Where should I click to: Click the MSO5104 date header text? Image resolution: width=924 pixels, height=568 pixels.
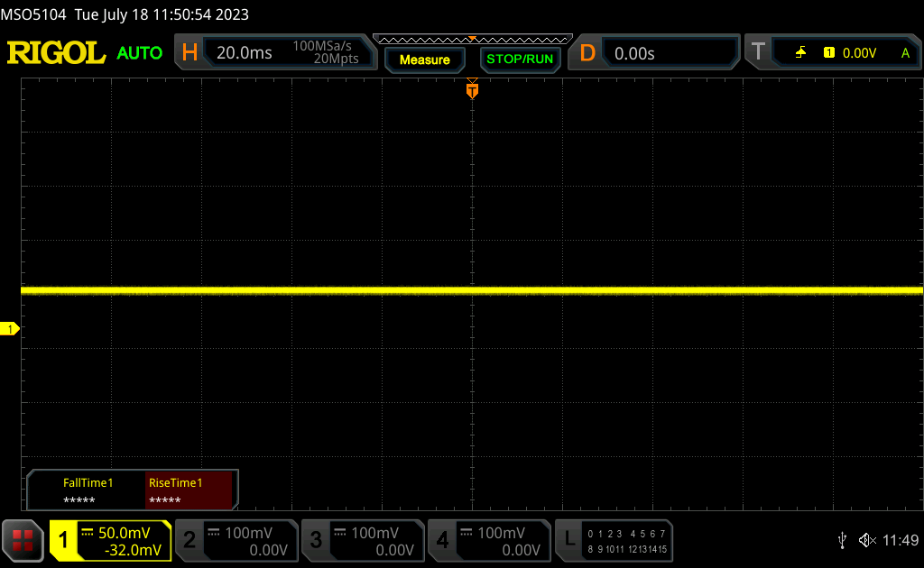pos(125,14)
